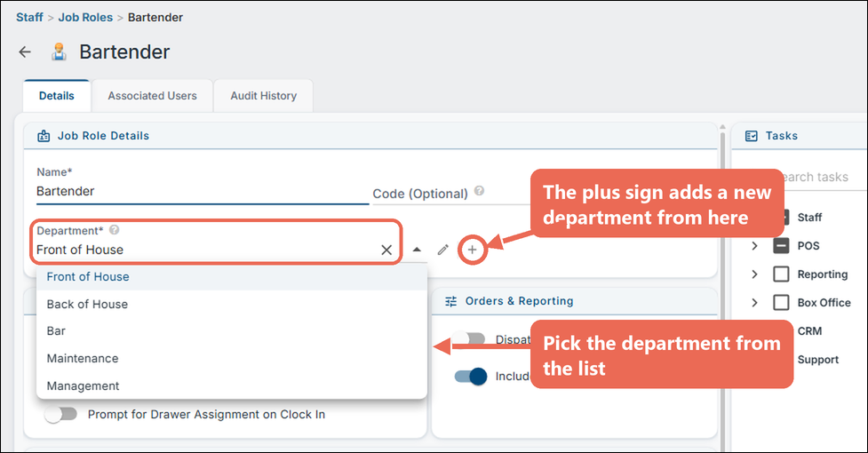Choose Bar department option
This screenshot has width=868, height=453.
point(231,330)
